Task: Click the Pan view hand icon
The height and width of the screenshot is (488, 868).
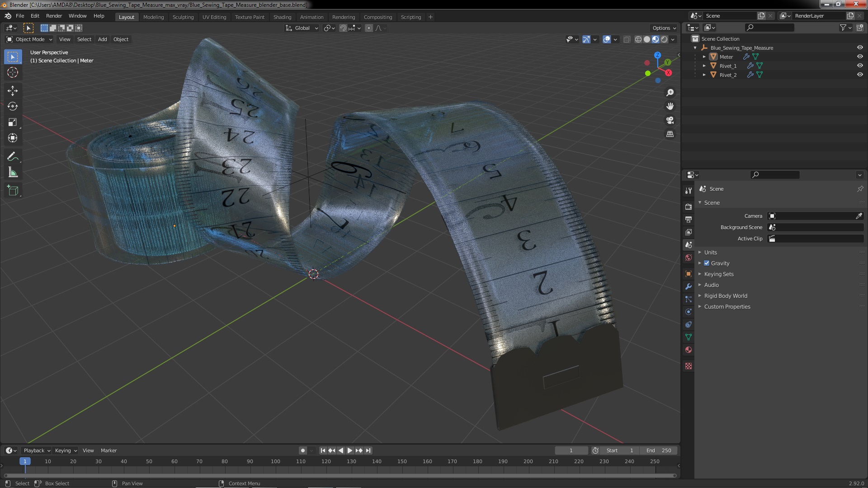Action: (670, 106)
